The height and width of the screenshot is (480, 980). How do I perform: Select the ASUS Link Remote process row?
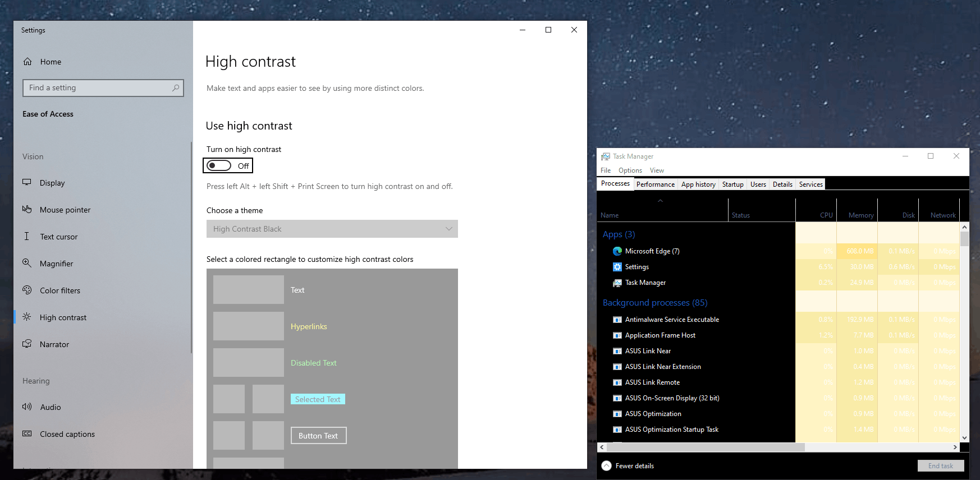click(778, 382)
